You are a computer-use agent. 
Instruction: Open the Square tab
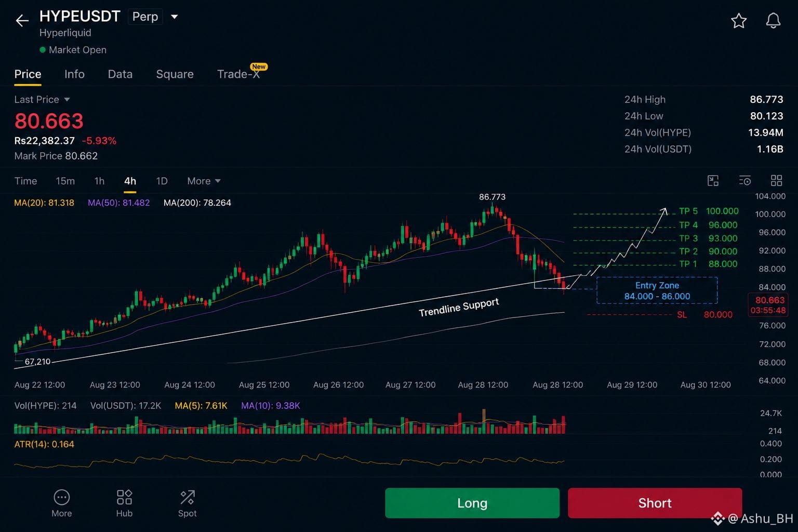click(175, 74)
